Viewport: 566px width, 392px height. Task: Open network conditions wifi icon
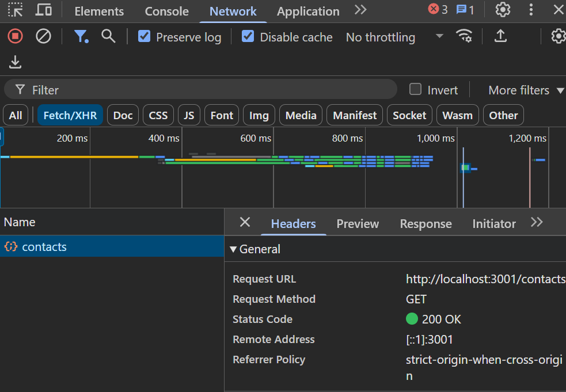(464, 36)
